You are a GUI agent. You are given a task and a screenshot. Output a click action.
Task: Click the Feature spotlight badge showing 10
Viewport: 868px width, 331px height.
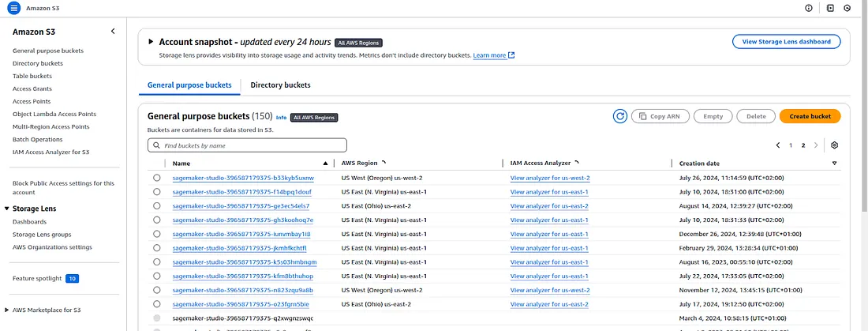point(72,278)
